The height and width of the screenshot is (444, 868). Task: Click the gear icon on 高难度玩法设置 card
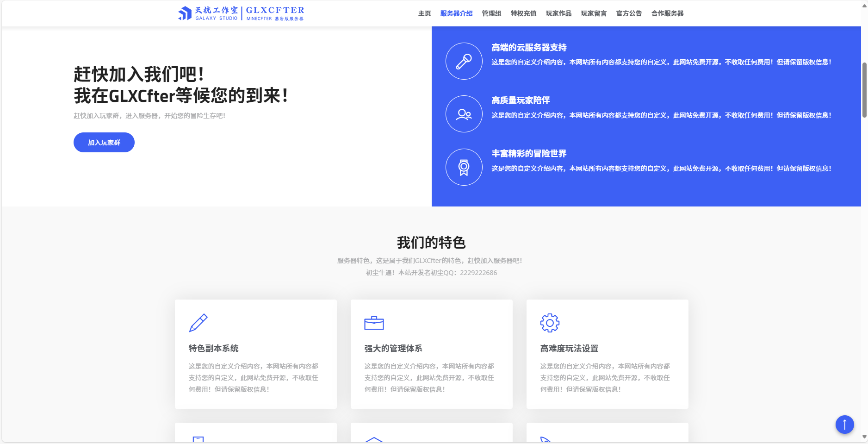click(x=550, y=323)
